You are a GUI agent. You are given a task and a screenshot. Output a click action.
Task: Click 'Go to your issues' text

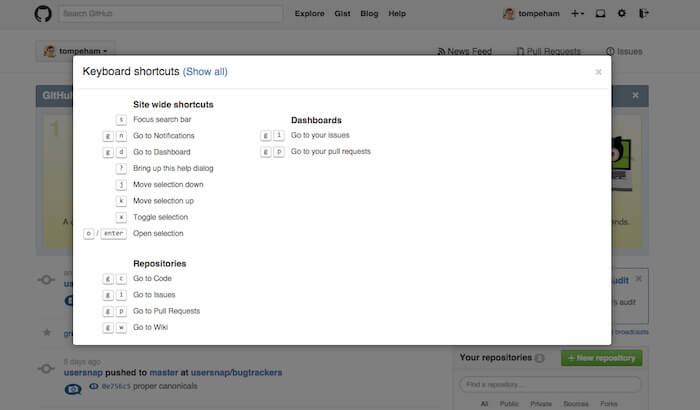click(320, 135)
